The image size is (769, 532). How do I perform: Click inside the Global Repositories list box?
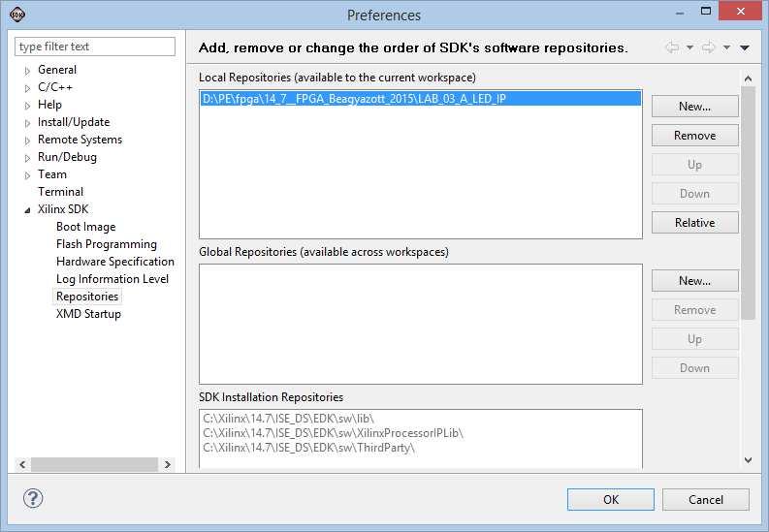point(421,325)
